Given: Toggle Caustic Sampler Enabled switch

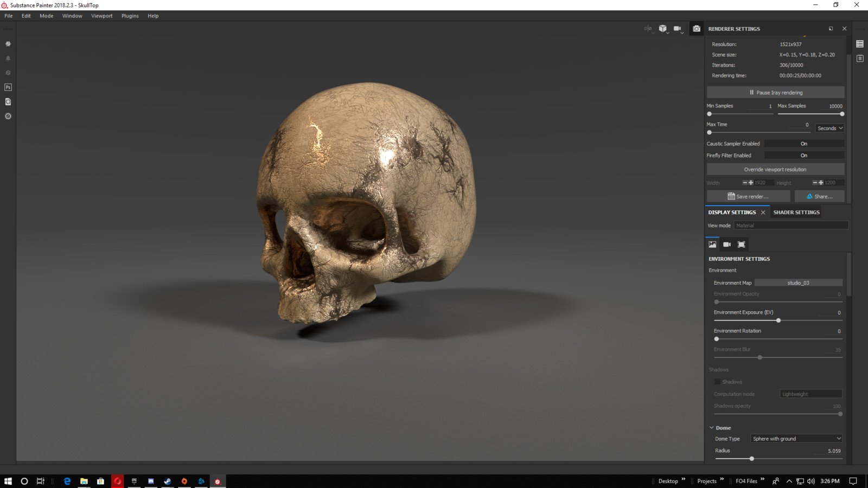Looking at the screenshot, I should [x=804, y=144].
